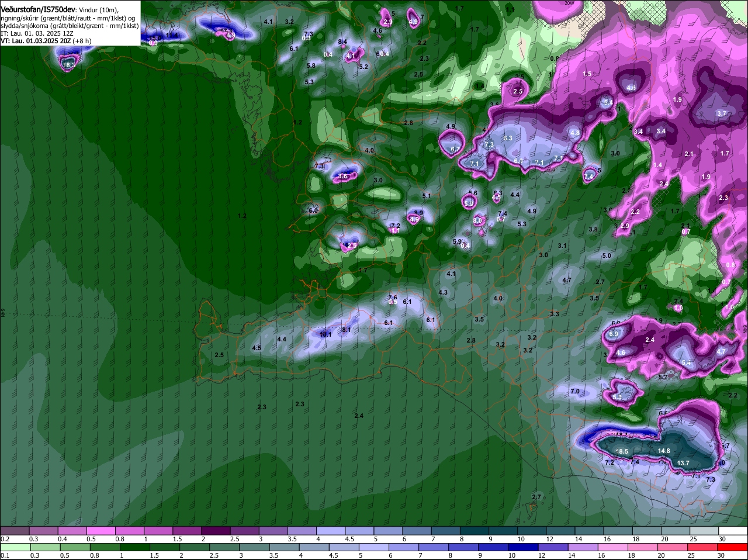Viewport: 748px width, 560px height.
Task: Click the 3.1 value on the map
Action: coord(562,246)
